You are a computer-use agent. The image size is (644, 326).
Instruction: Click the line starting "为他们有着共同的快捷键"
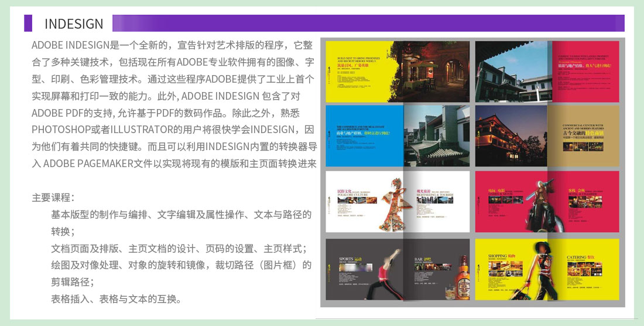[x=174, y=147]
